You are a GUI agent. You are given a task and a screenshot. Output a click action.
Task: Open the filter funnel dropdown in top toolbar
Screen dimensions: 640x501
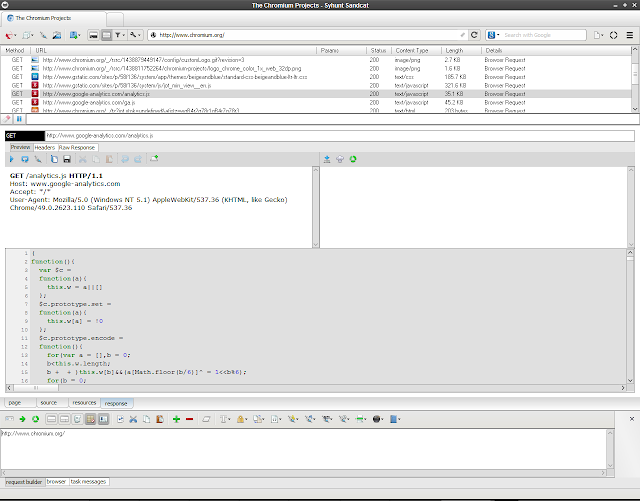pyautogui.click(x=120, y=35)
